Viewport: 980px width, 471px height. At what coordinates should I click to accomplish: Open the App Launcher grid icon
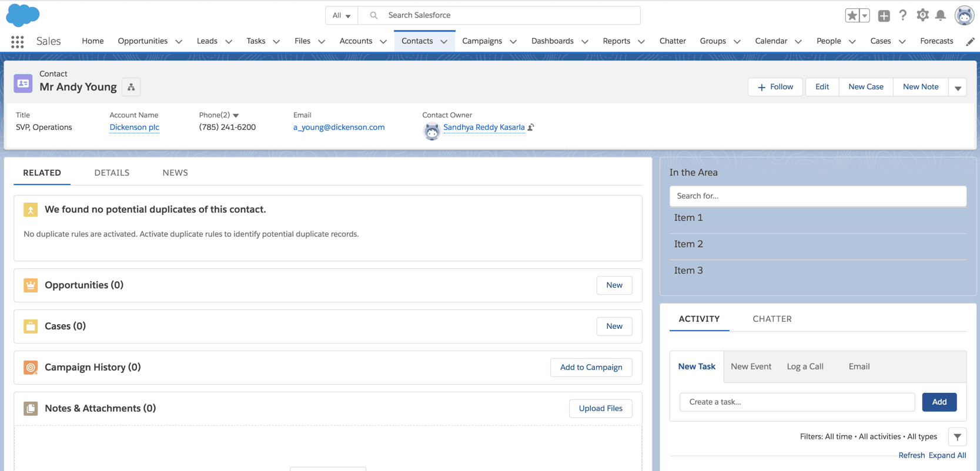(18, 41)
